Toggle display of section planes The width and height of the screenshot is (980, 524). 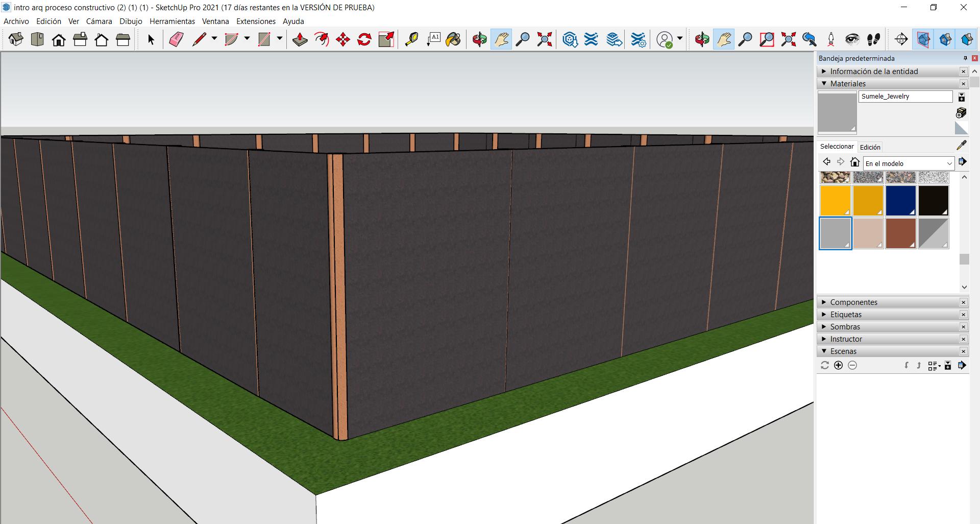(923, 39)
